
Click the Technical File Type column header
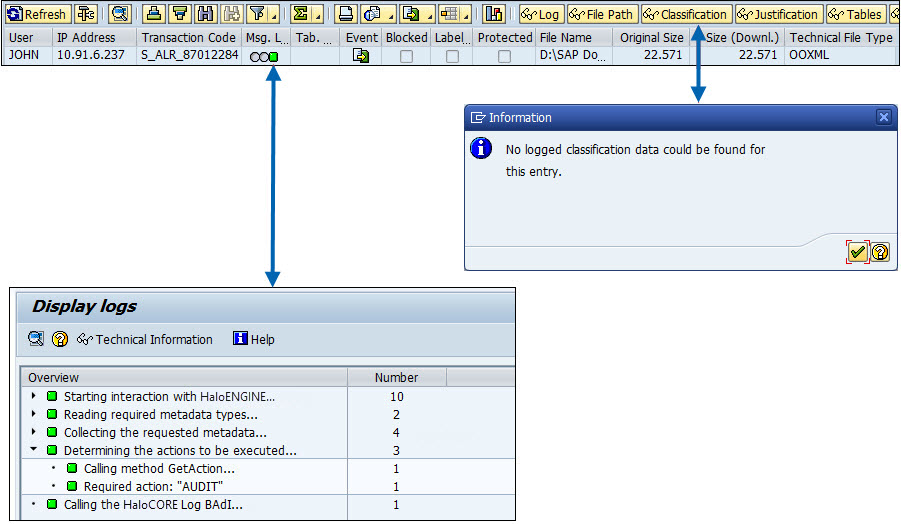coord(841,37)
